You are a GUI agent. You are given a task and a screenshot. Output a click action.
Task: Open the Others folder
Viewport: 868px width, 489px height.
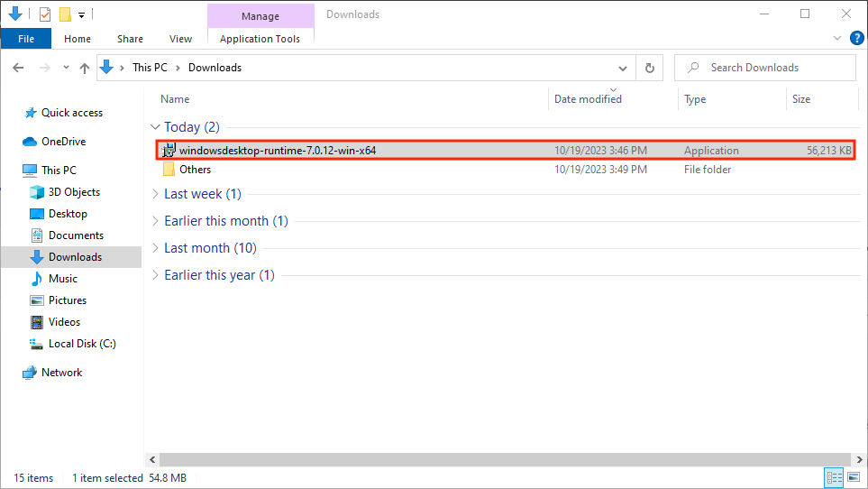(195, 170)
